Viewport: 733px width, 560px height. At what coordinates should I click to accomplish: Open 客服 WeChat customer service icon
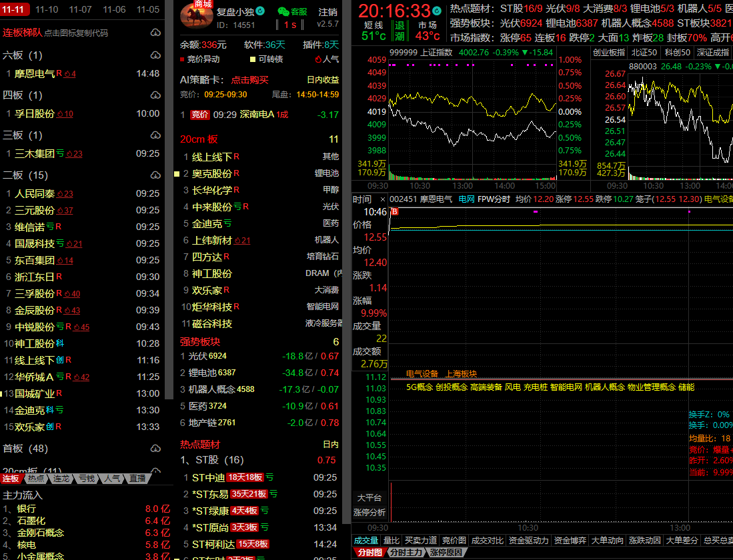tap(283, 12)
